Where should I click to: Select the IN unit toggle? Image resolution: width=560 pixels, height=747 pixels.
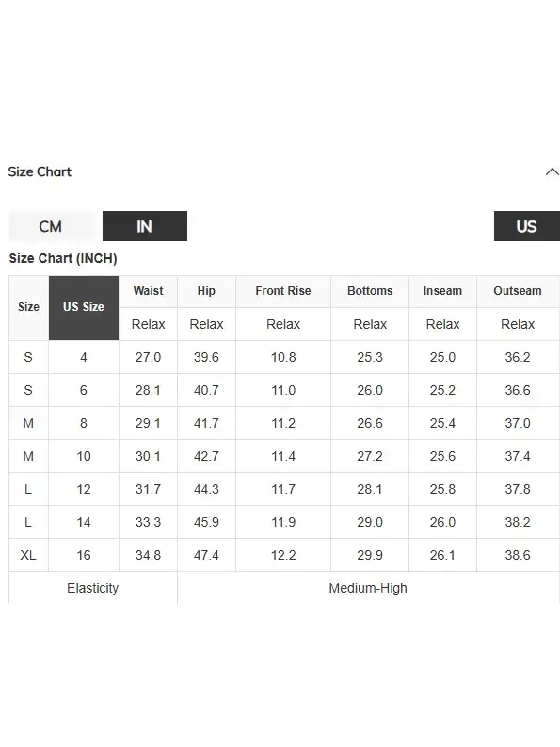[145, 226]
